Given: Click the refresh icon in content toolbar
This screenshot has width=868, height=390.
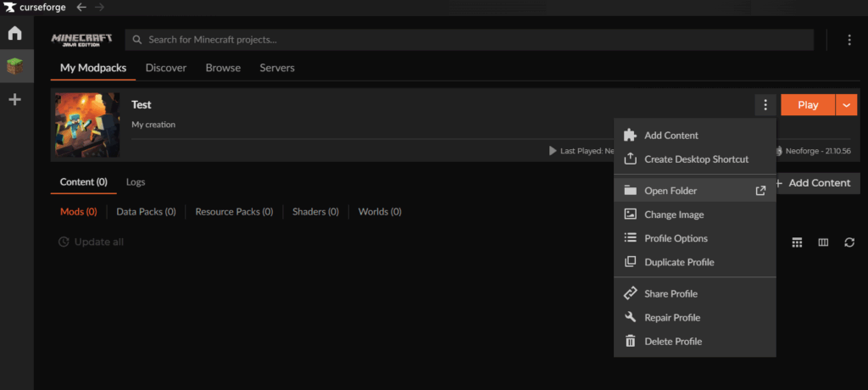Looking at the screenshot, I should tap(849, 242).
